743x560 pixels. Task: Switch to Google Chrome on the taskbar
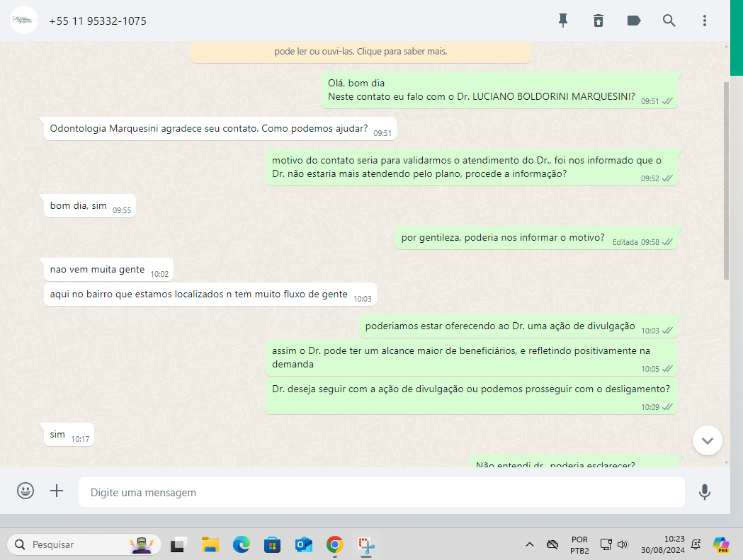335,544
